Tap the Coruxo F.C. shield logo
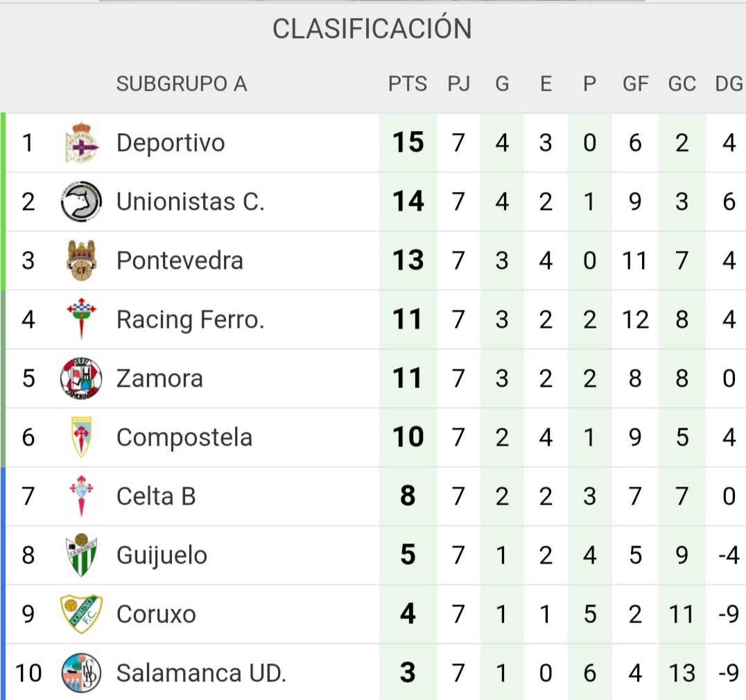746x700 pixels. [82, 614]
